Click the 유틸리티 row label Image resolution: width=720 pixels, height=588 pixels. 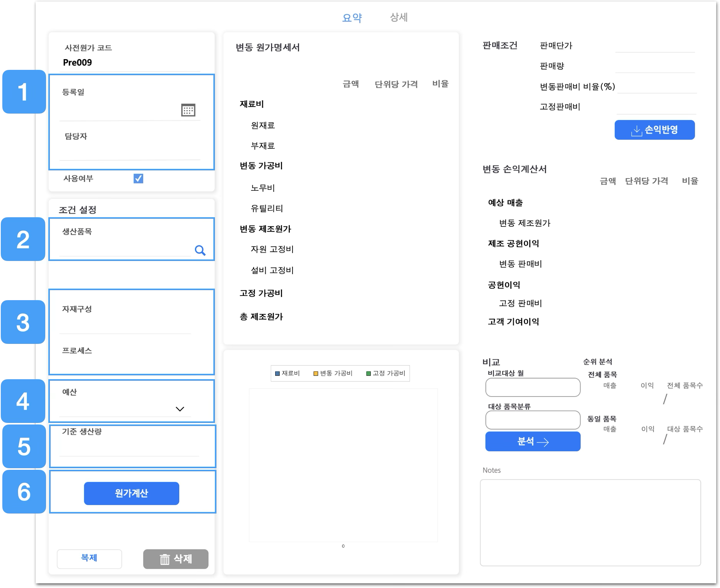267,208
